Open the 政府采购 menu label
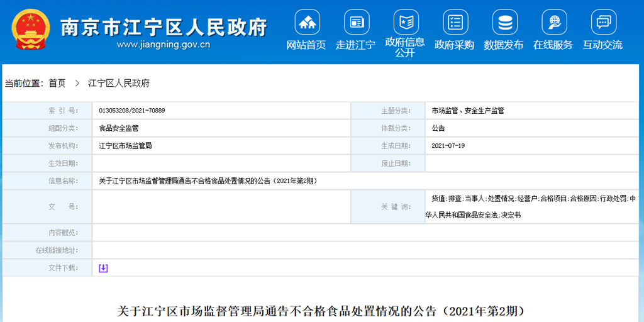The height and width of the screenshot is (322, 644). (x=454, y=45)
